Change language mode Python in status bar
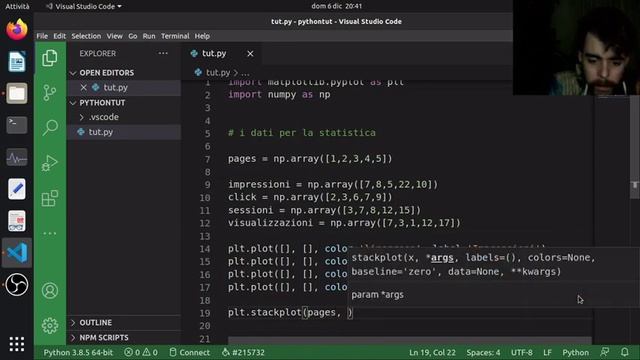This screenshot has height=360, width=640. tap(576, 352)
